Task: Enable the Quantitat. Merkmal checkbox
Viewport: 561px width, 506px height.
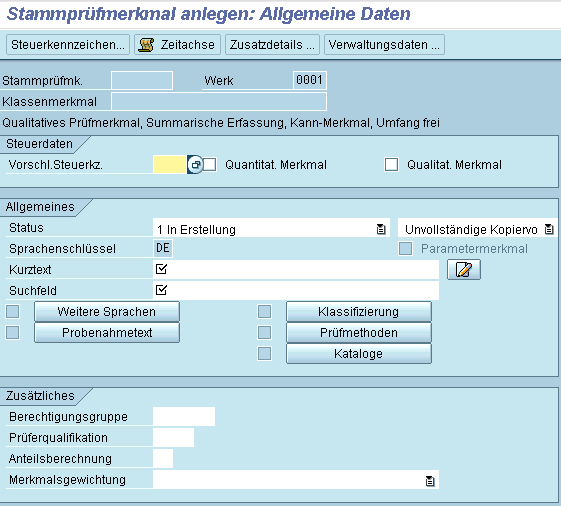Action: (210, 165)
